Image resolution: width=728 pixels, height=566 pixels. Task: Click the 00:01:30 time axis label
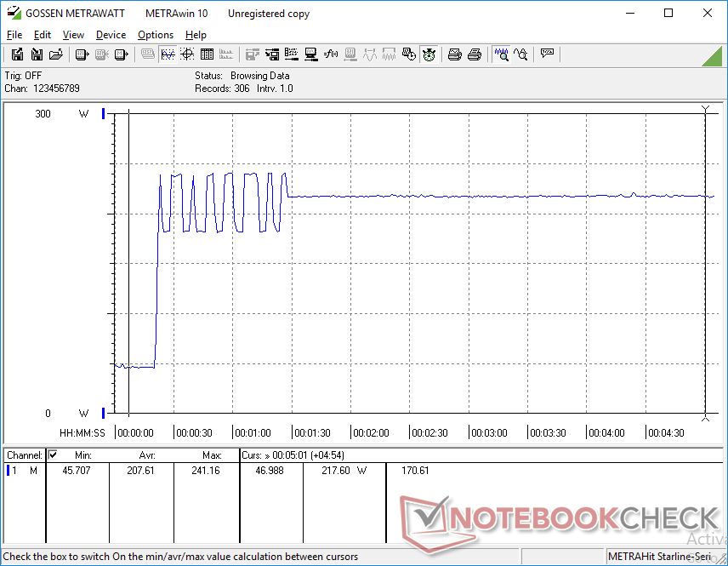click(312, 433)
